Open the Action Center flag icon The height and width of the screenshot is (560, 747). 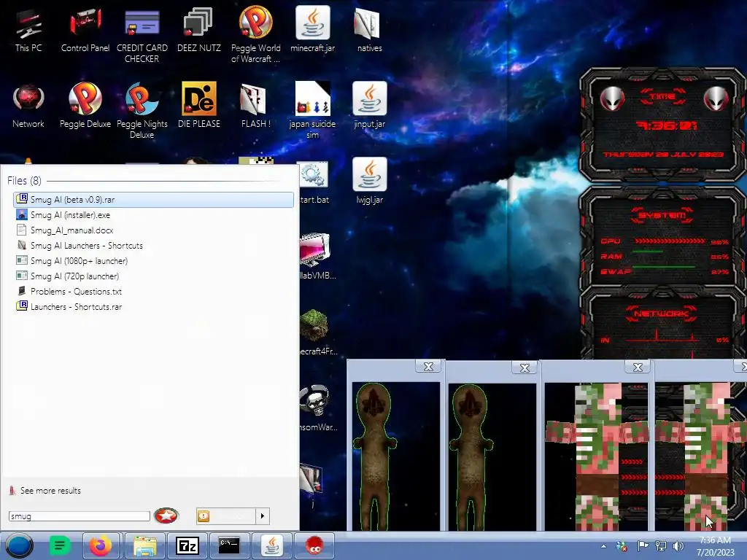pos(643,546)
